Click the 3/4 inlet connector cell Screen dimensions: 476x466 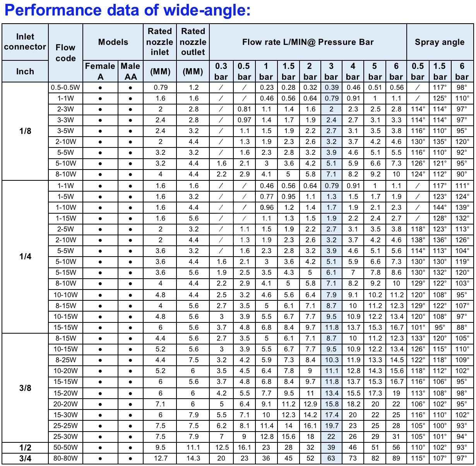(x=25, y=458)
